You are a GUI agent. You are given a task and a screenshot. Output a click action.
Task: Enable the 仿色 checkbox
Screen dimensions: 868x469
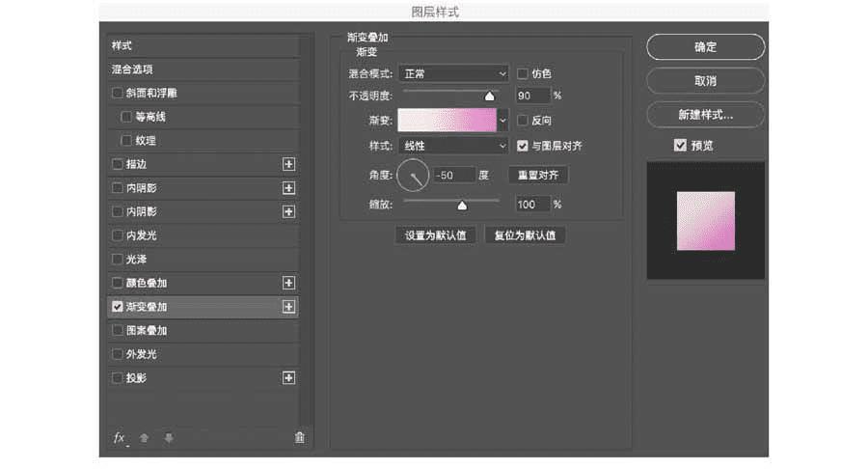tap(523, 73)
